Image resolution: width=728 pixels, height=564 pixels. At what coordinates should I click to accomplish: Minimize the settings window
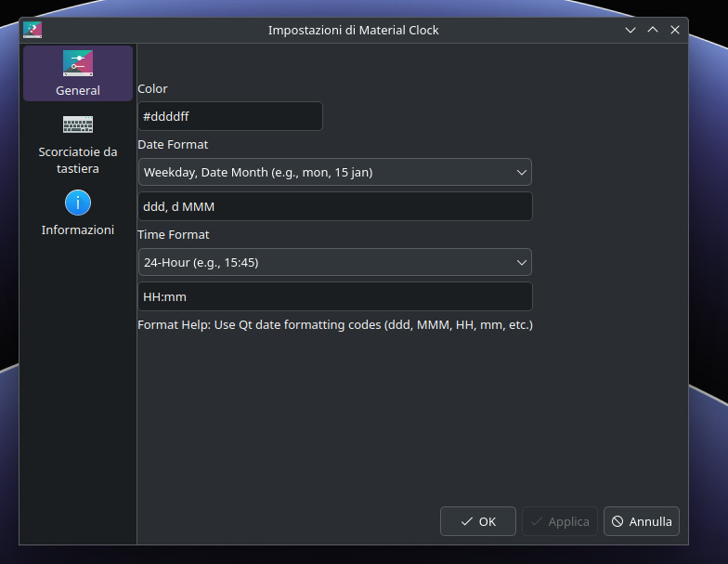630,30
